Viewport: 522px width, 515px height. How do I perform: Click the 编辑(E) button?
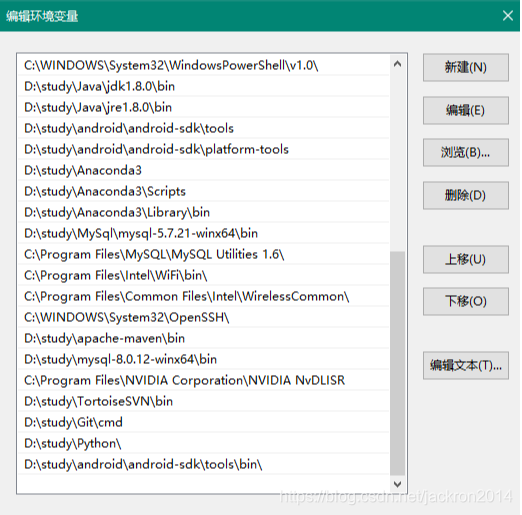click(x=465, y=110)
